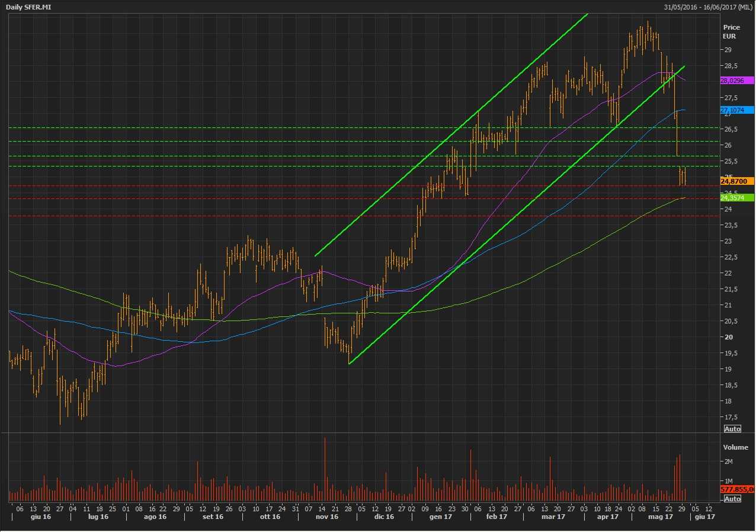Select 'giu 17' on the time axis
The width and height of the screenshot is (756, 532).
[704, 517]
